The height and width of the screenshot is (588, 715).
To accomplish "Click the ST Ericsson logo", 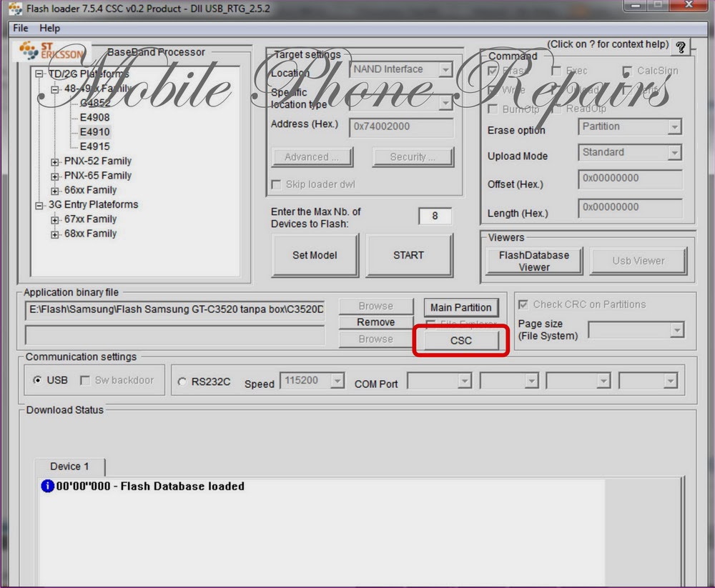I will (52, 51).
